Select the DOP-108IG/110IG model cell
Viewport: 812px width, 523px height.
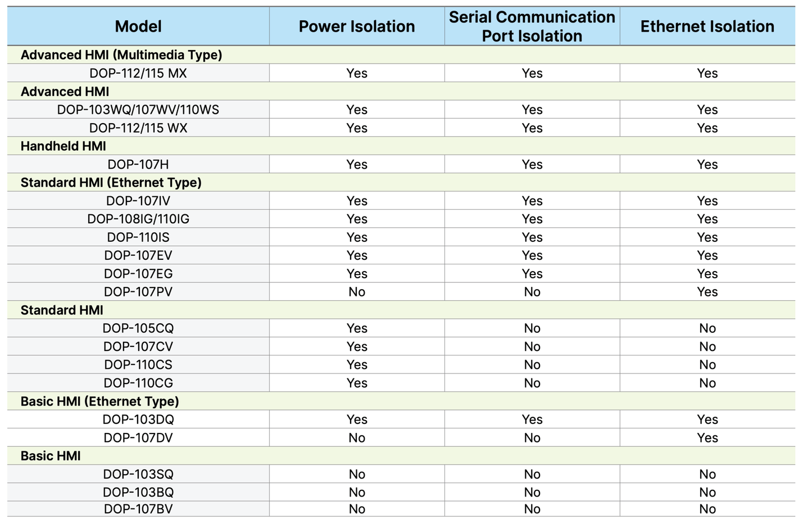(x=138, y=219)
